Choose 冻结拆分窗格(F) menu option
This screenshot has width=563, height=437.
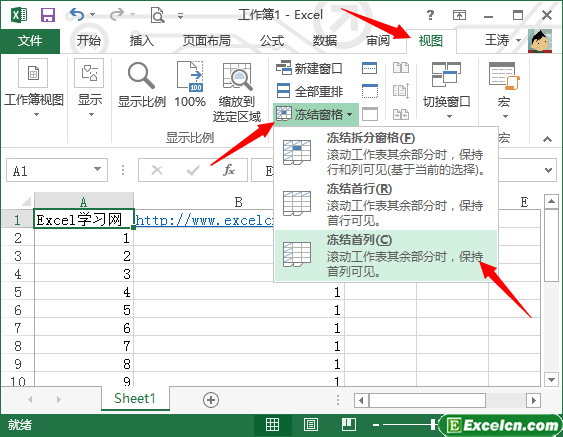point(386,153)
